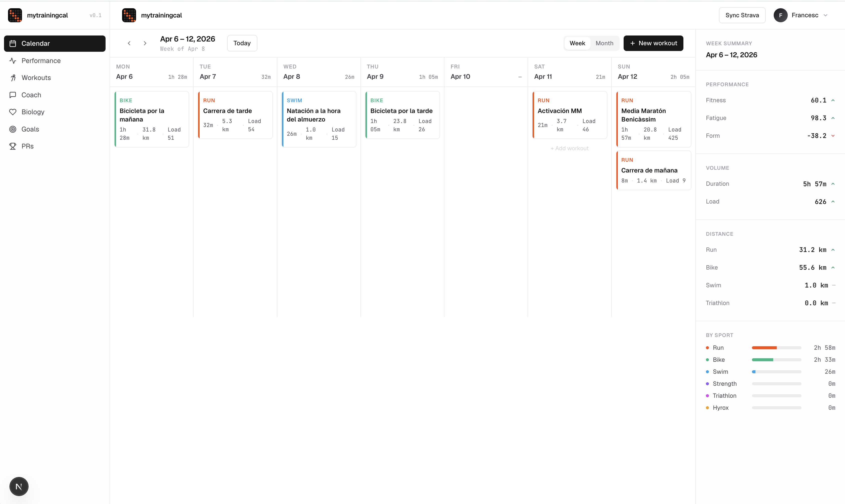845x504 pixels.
Task: Click the Triathlon row in By Sport
Action: point(770,396)
